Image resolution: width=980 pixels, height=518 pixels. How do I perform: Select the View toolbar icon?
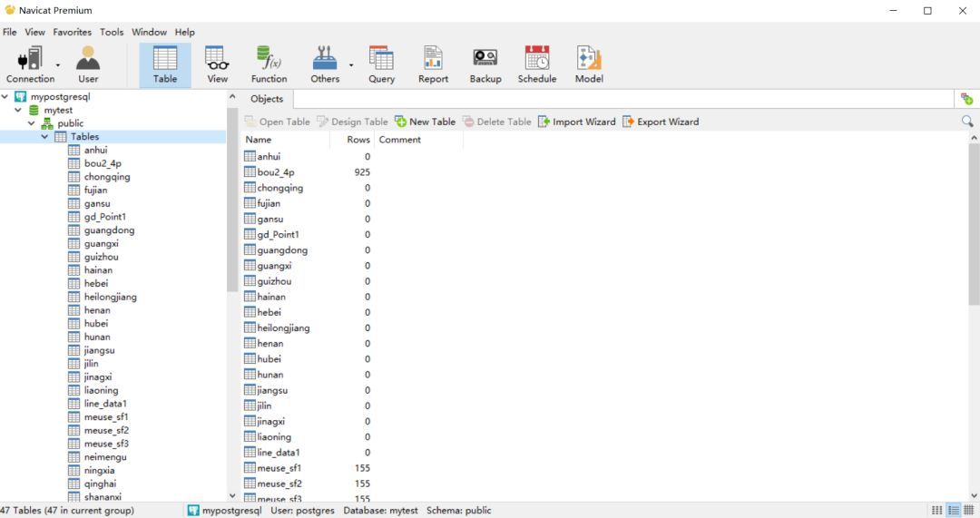pos(217,65)
